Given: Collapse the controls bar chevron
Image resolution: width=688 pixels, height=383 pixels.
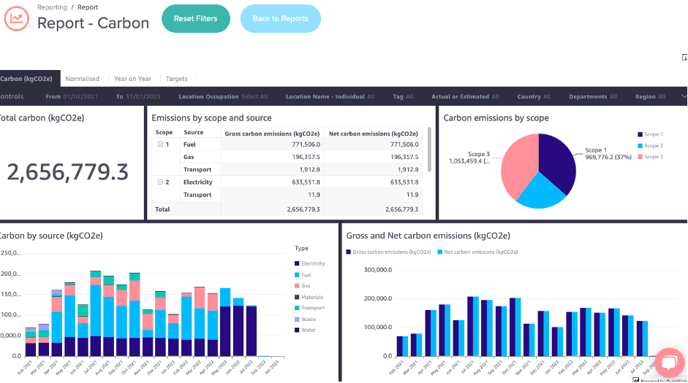Looking at the screenshot, I should (684, 96).
